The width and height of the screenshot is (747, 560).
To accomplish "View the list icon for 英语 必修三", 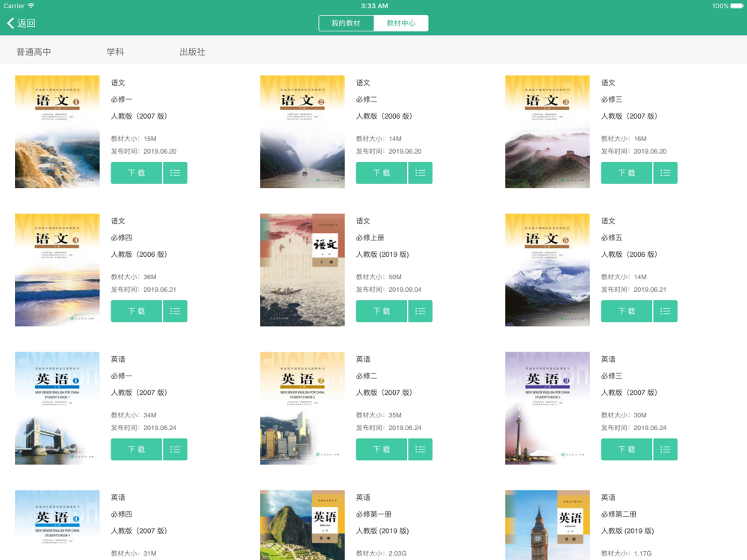I will (665, 449).
